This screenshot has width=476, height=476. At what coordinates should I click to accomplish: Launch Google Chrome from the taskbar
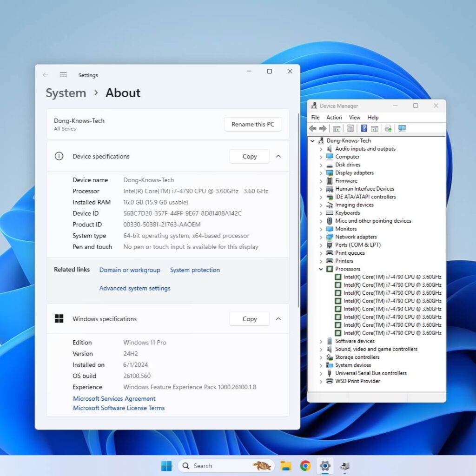pos(305,466)
